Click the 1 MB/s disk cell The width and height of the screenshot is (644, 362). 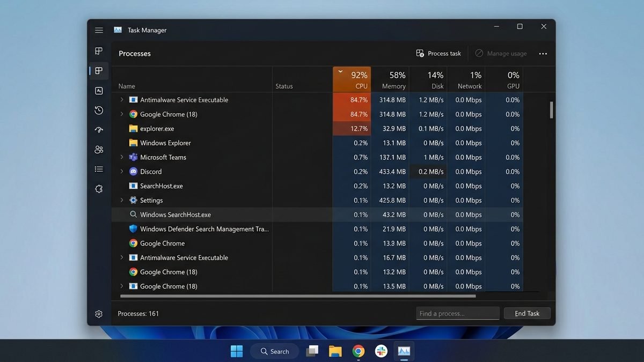pyautogui.click(x=428, y=157)
